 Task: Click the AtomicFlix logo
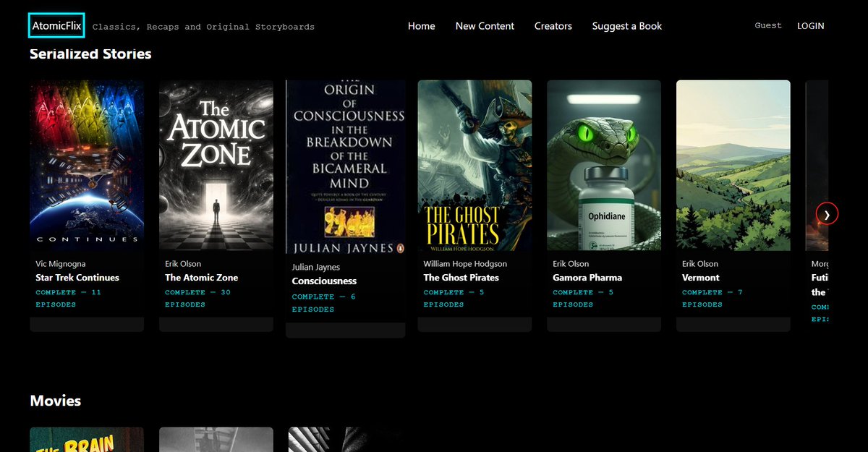tap(57, 25)
